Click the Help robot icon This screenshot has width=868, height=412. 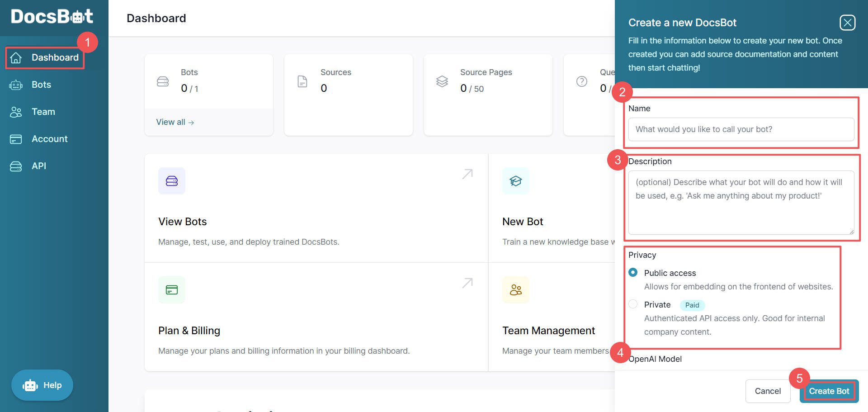(x=29, y=385)
